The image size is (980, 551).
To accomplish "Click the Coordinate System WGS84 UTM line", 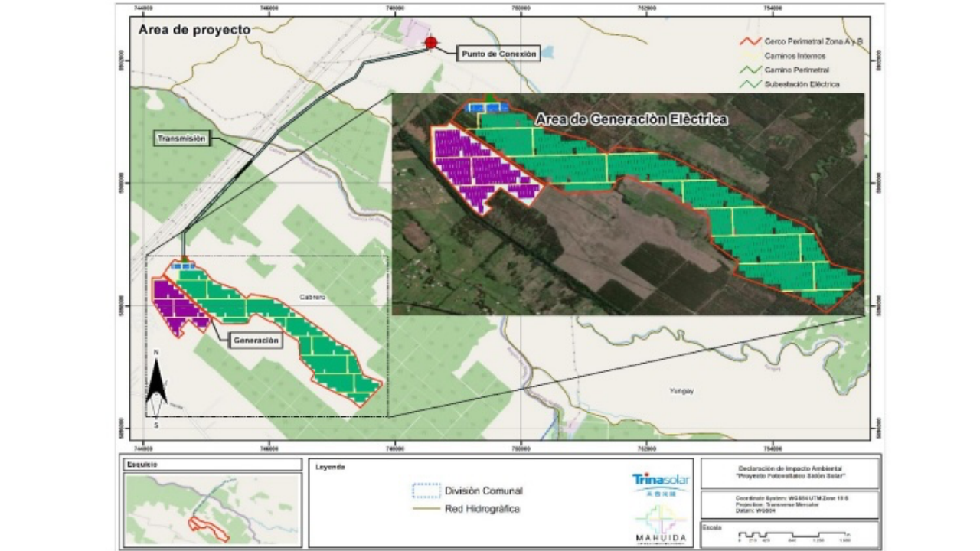I will (790, 500).
